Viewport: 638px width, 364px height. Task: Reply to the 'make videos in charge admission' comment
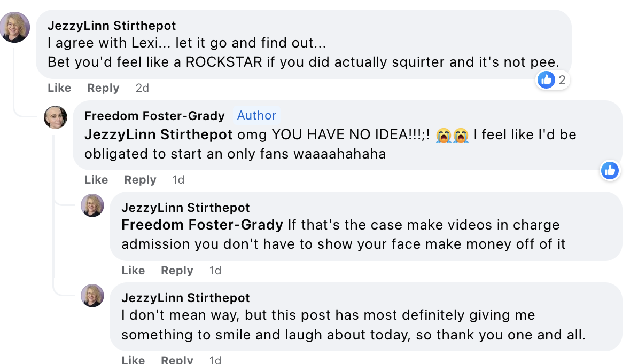[177, 270]
